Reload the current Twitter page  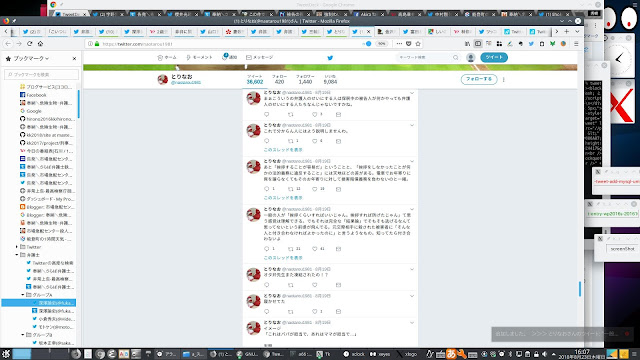click(x=29, y=44)
